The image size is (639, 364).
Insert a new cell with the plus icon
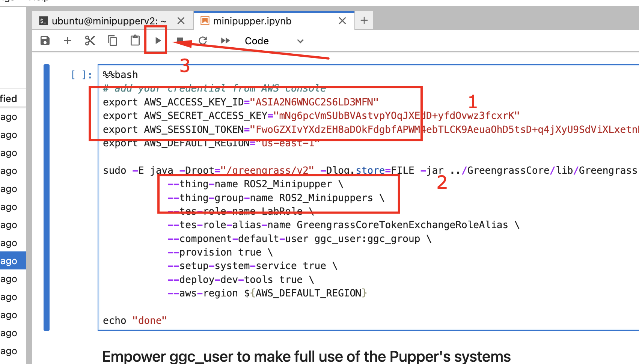(68, 41)
